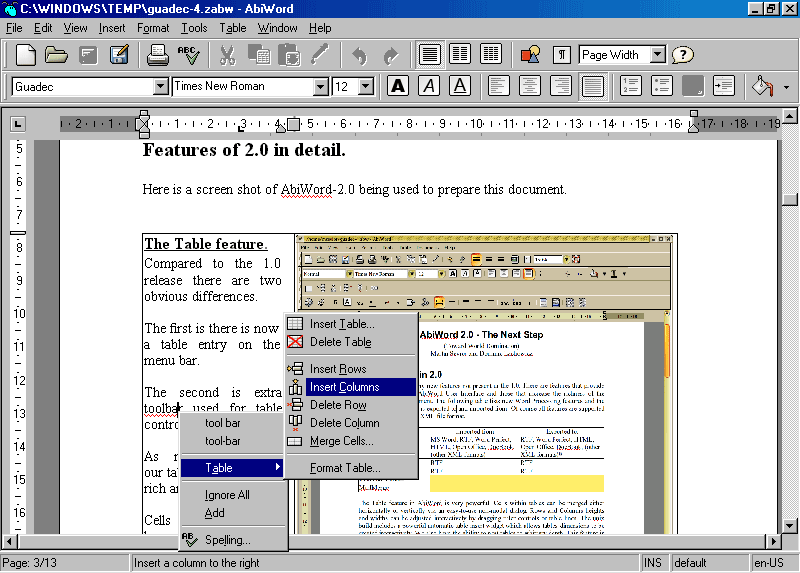Cut selection with the scissors icon
This screenshot has height=573, width=800.
pyautogui.click(x=228, y=55)
